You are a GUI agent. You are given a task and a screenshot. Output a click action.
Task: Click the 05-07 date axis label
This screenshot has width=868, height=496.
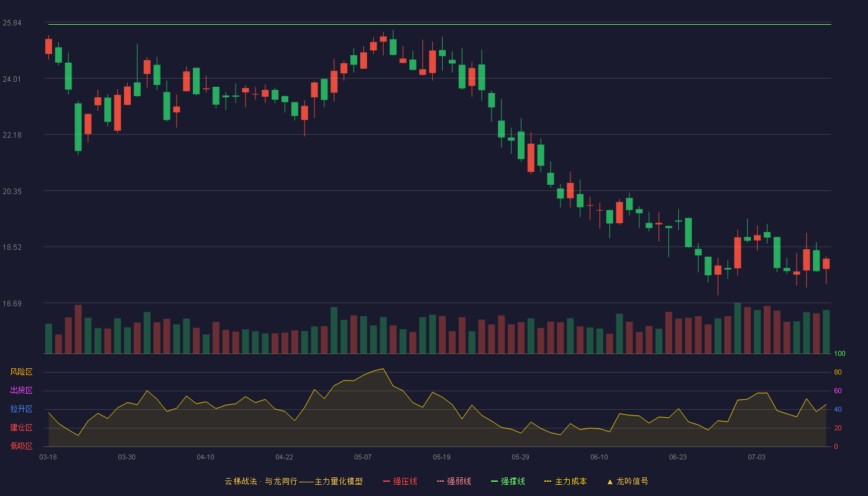coord(363,457)
